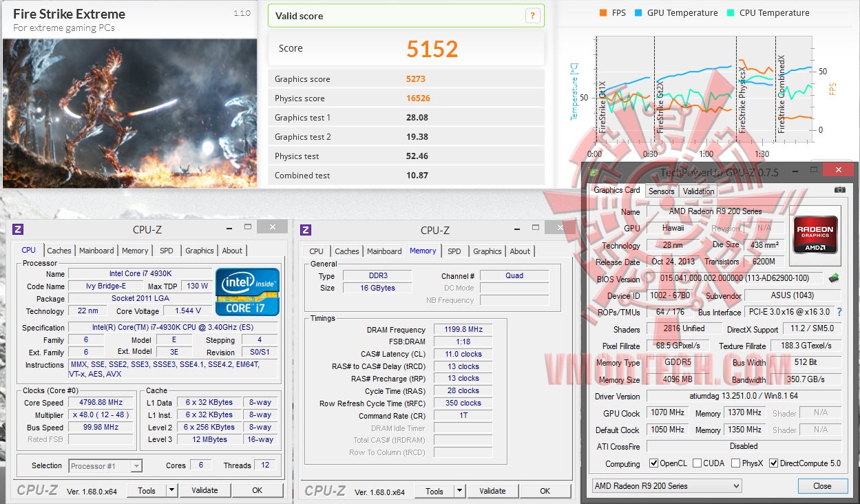This screenshot has height=504, width=860.
Task: Switch to the Sensors tab in GPU-Z
Action: [661, 191]
